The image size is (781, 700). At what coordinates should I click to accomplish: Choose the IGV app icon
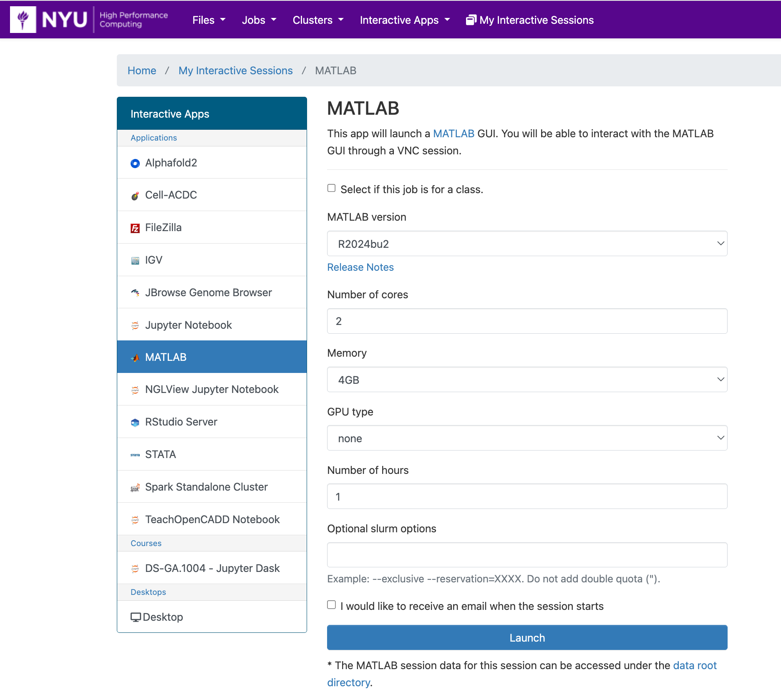pyautogui.click(x=135, y=261)
